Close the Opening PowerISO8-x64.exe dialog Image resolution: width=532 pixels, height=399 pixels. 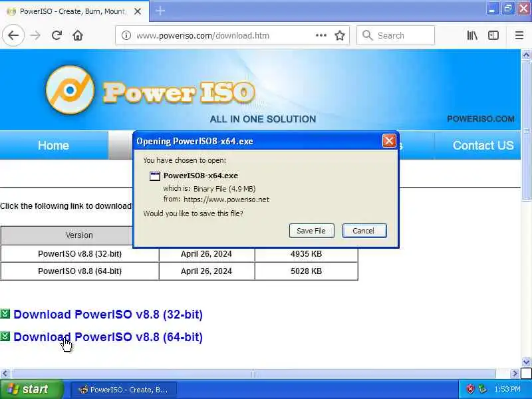(389, 141)
